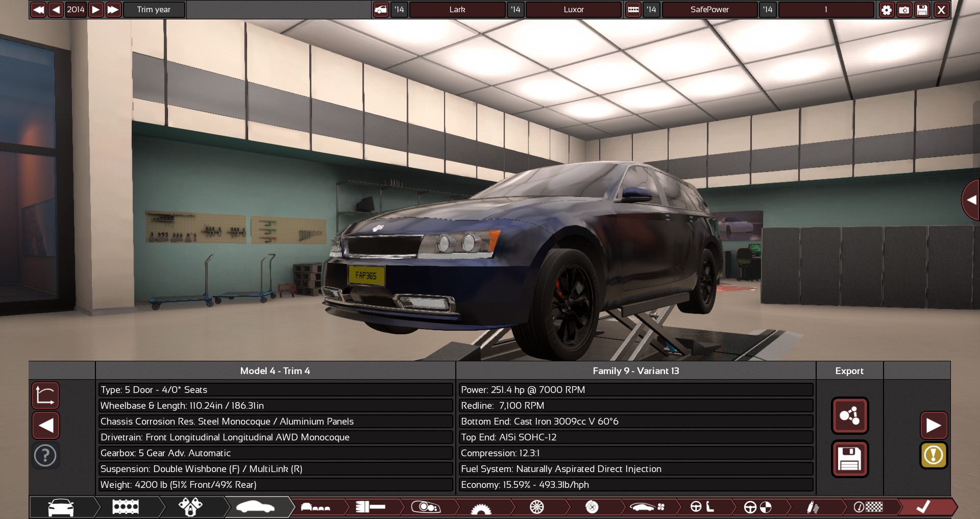980x519 pixels.
Task: Open the Lark model name field
Action: [x=457, y=10]
